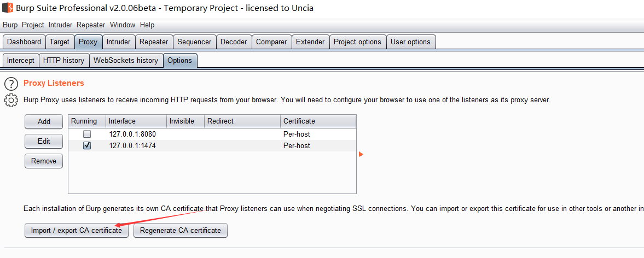Click Burp Suite logo in title bar
This screenshot has width=644, height=258.
[x=7, y=8]
